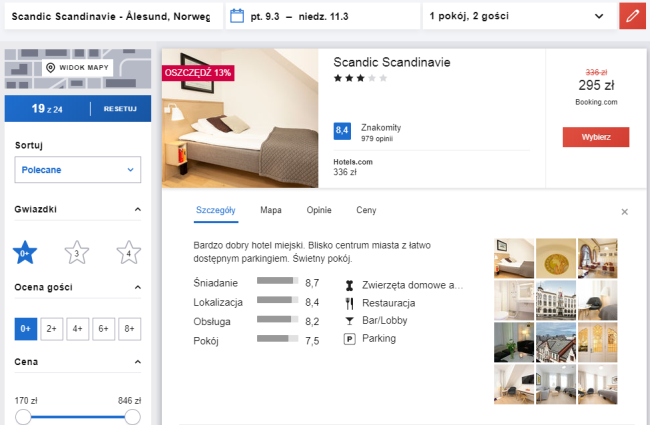Open map view with the pin icon
Screen dimensions: 650x425
tap(78, 68)
